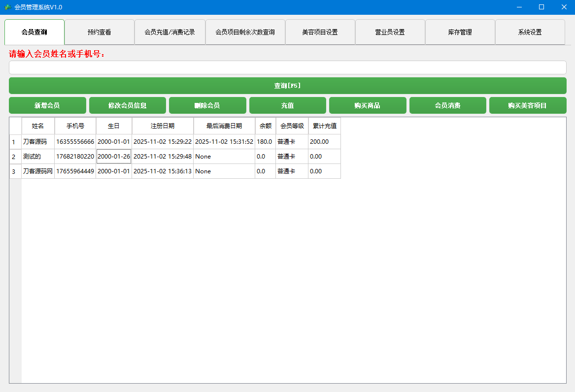The image size is (575, 392).
Task: Click the member search input field
Action: [x=287, y=67]
